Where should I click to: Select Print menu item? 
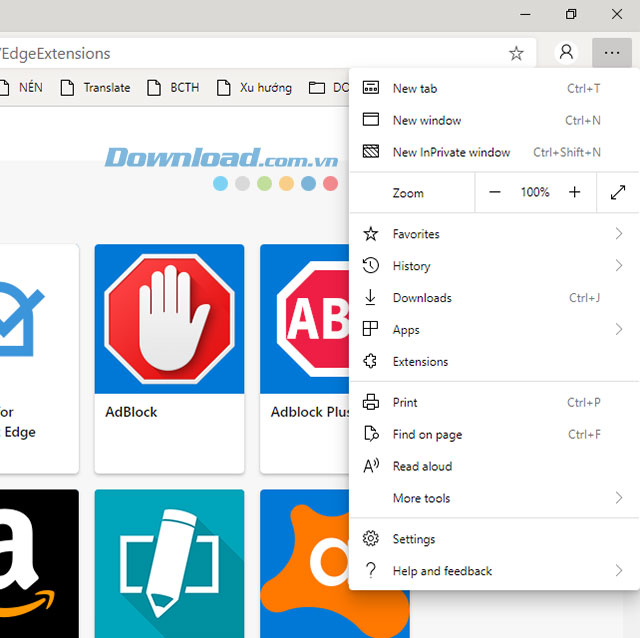coord(494,402)
